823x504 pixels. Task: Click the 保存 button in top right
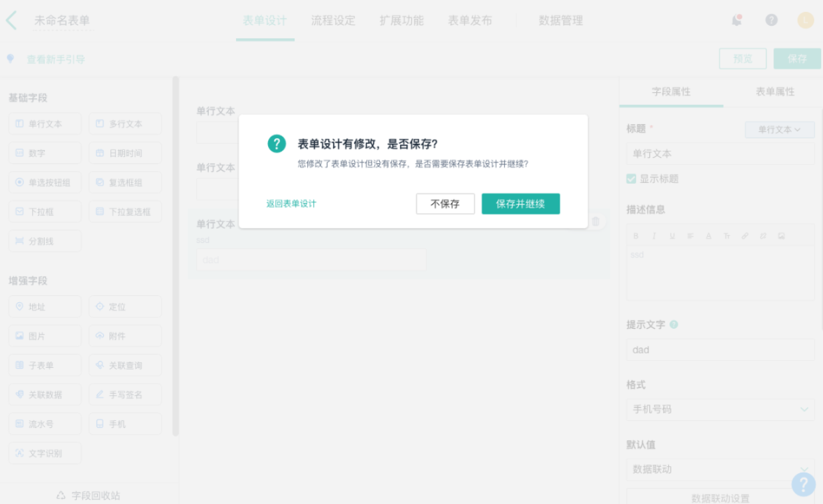point(797,59)
